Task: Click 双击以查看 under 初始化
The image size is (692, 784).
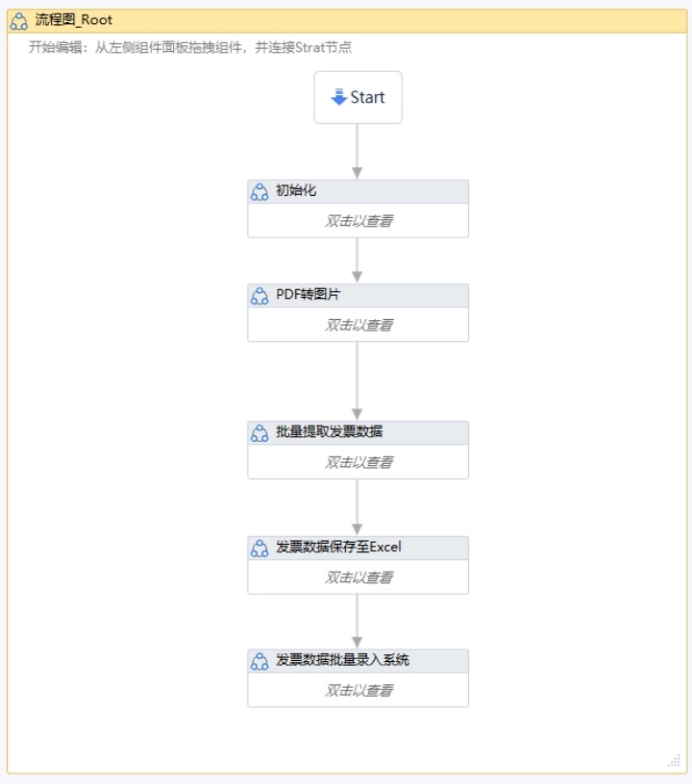Action: pos(358,221)
